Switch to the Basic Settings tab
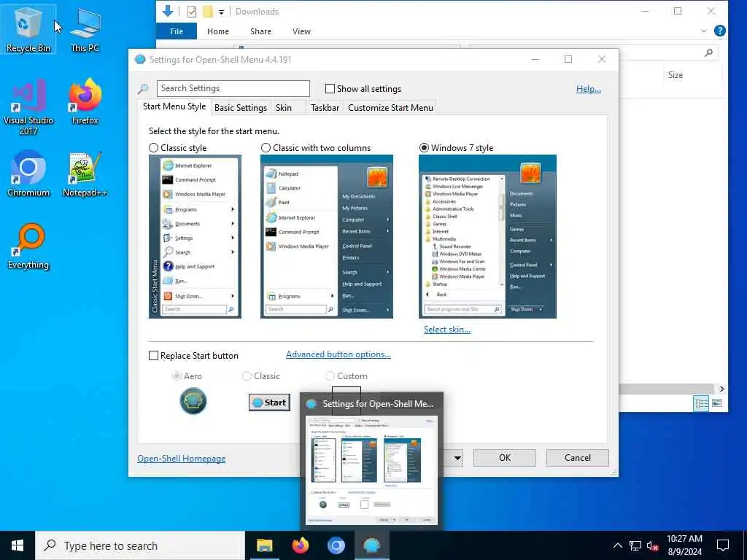This screenshot has width=747, height=560. tap(241, 108)
